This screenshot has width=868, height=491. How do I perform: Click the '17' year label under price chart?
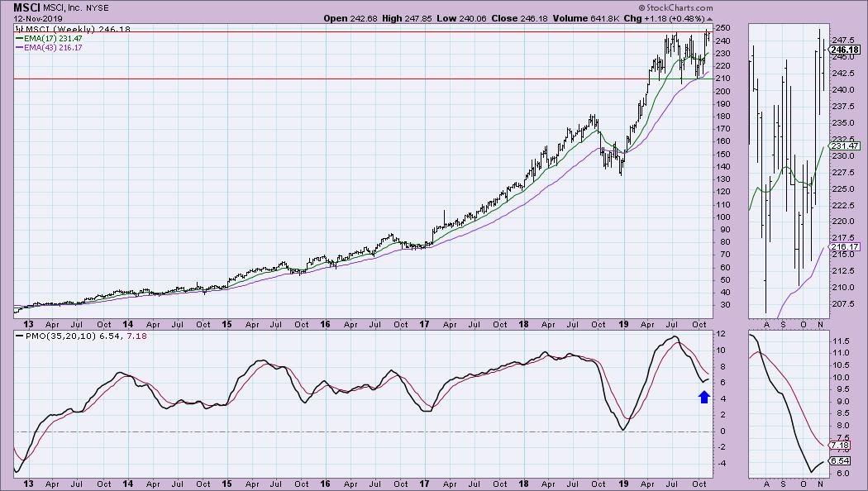coord(424,324)
